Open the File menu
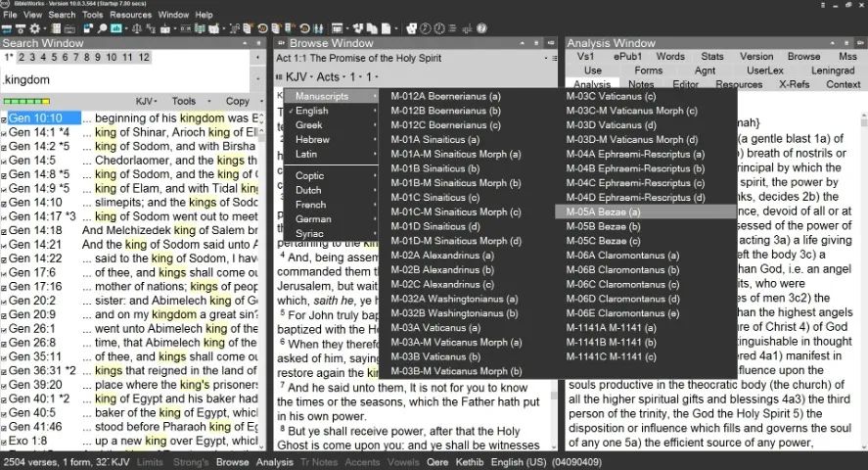868x470 pixels. point(10,15)
